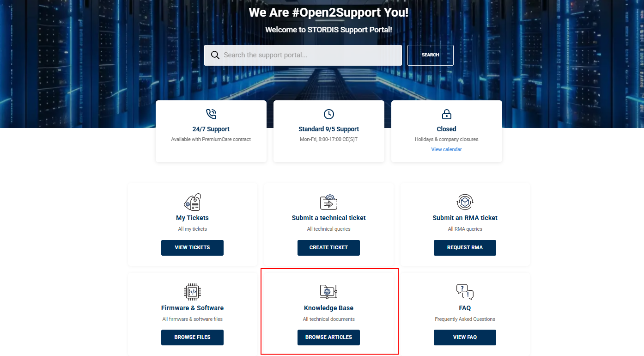644x356 pixels.
Task: Click the Submit an RMA ticket heading
Action: [x=465, y=218]
